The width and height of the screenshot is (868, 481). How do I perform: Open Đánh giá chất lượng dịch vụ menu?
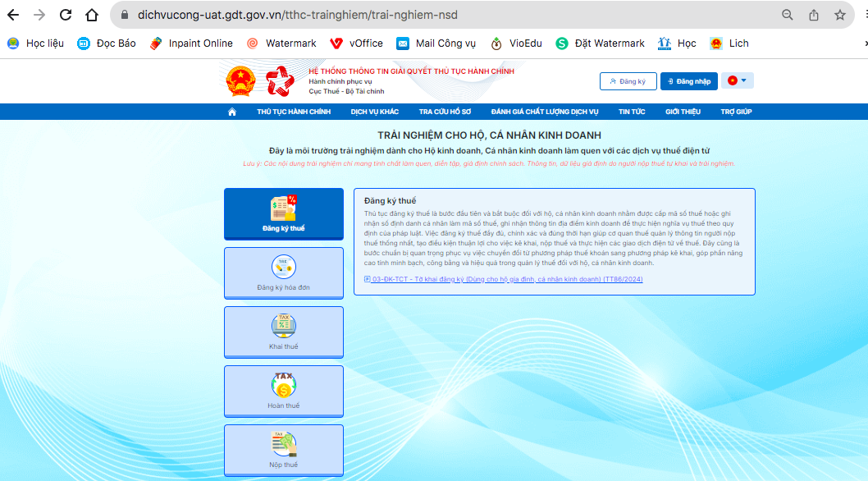coord(545,112)
